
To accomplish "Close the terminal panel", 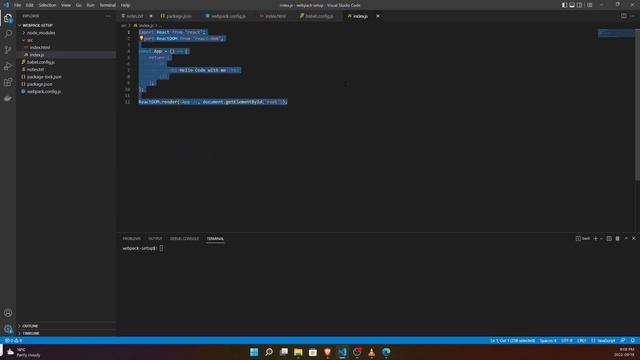I will coord(633,238).
